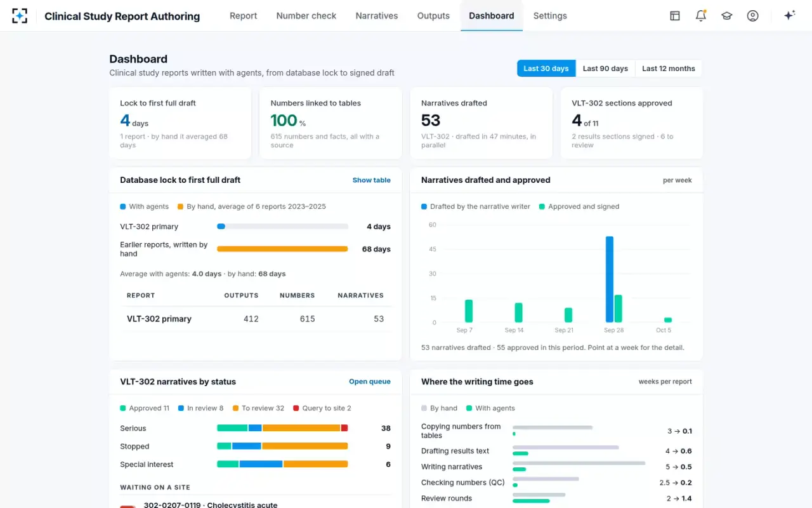Open the Lock to first full draft card

[180, 123]
